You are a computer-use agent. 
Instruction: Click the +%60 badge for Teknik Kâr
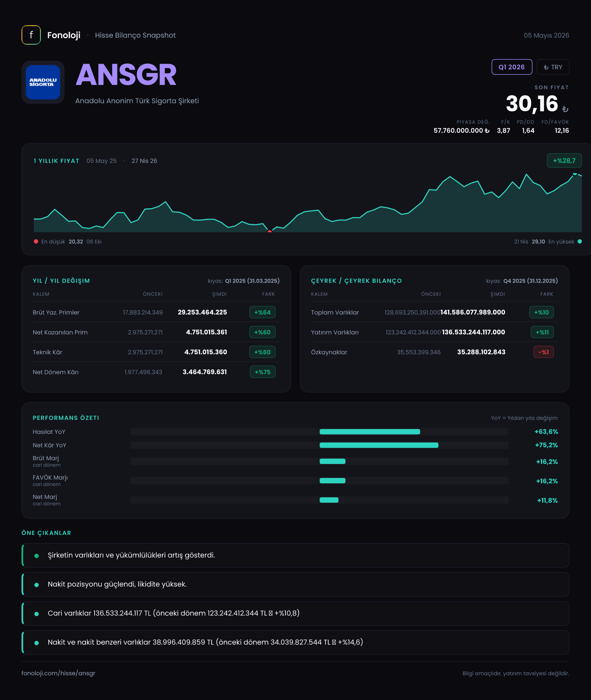(262, 352)
